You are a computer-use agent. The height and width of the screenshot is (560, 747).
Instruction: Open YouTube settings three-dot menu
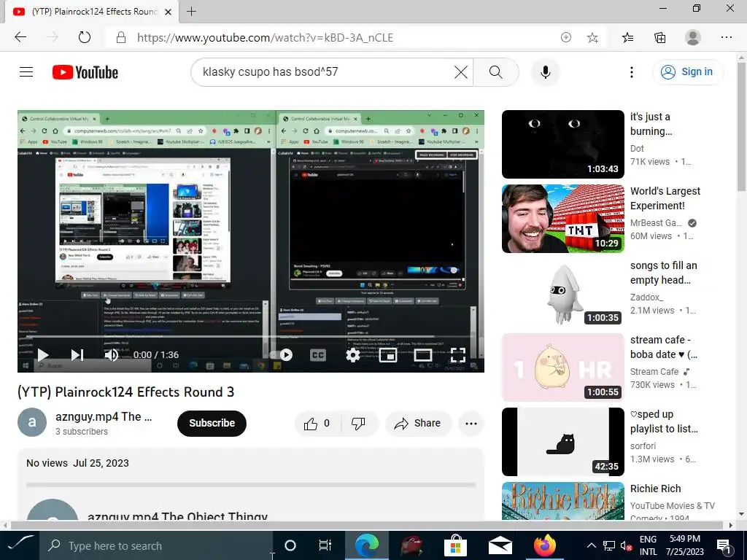point(632,72)
